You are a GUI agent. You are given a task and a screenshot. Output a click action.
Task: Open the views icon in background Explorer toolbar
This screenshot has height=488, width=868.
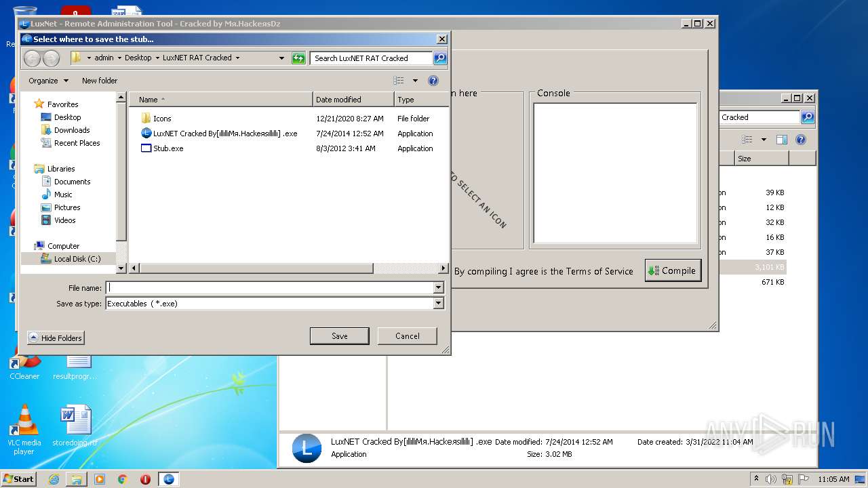[x=747, y=140]
